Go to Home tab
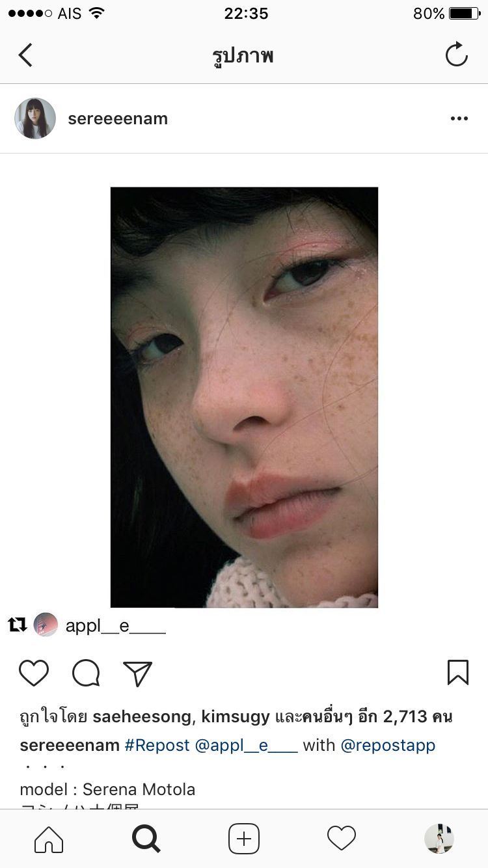Image resolution: width=488 pixels, height=868 pixels. point(49,839)
